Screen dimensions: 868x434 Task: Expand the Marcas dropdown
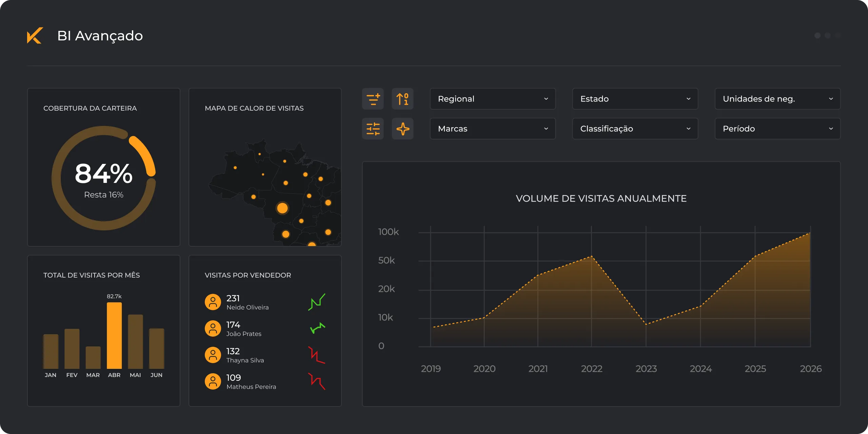tap(492, 129)
